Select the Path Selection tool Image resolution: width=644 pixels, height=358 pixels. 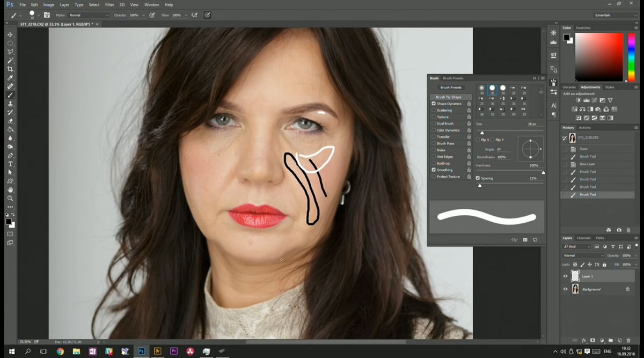[x=10, y=172]
